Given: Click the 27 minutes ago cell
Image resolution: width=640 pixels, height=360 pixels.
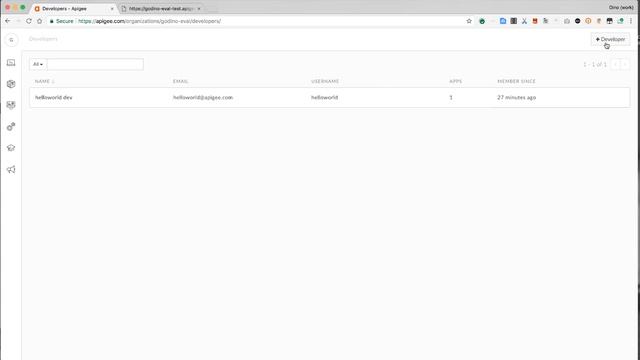Looking at the screenshot, I should 516,98.
